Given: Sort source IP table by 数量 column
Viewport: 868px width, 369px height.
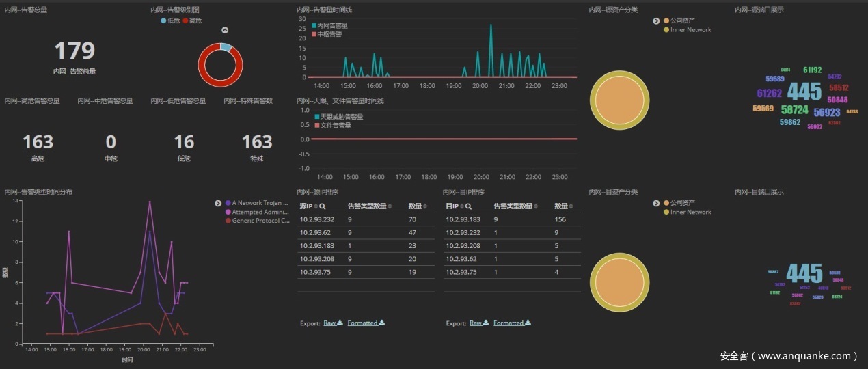Looking at the screenshot, I should point(425,206).
